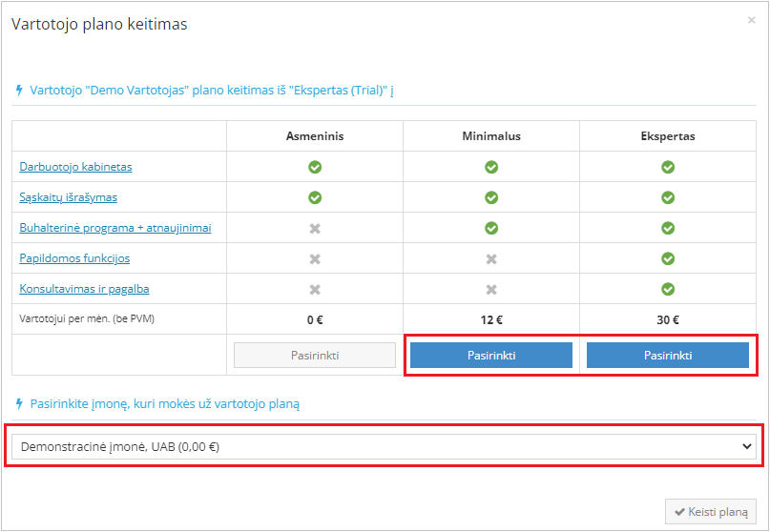Screen dimensions: 770x532
Task: Click the green checkmark for Buhalterinė programa under Minimalus
Action: point(491,228)
